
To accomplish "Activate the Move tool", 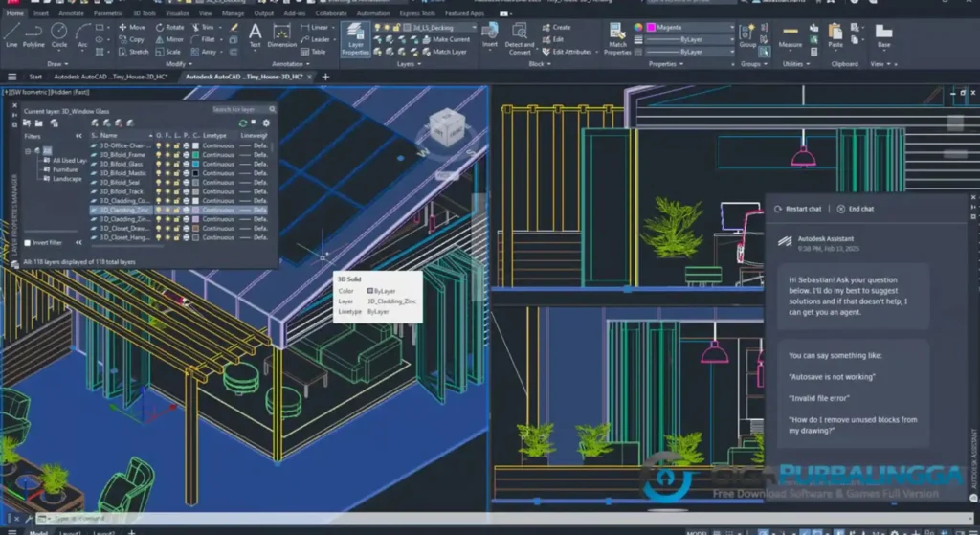I will point(132,28).
